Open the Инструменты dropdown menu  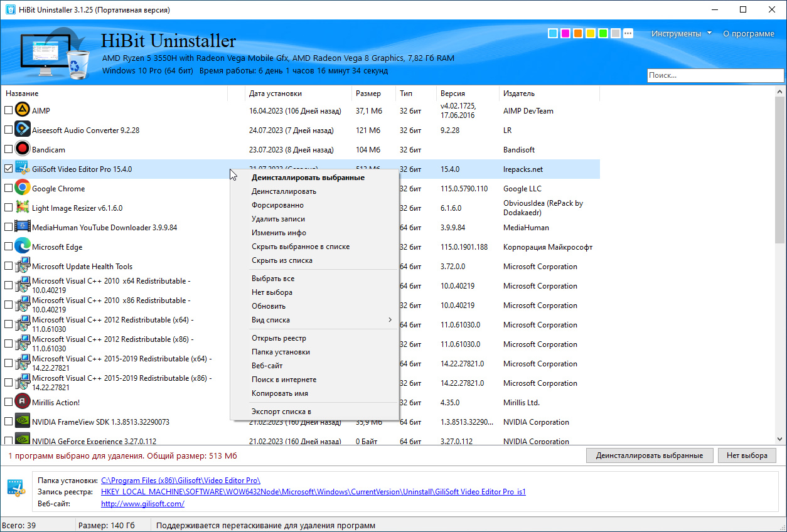click(681, 33)
